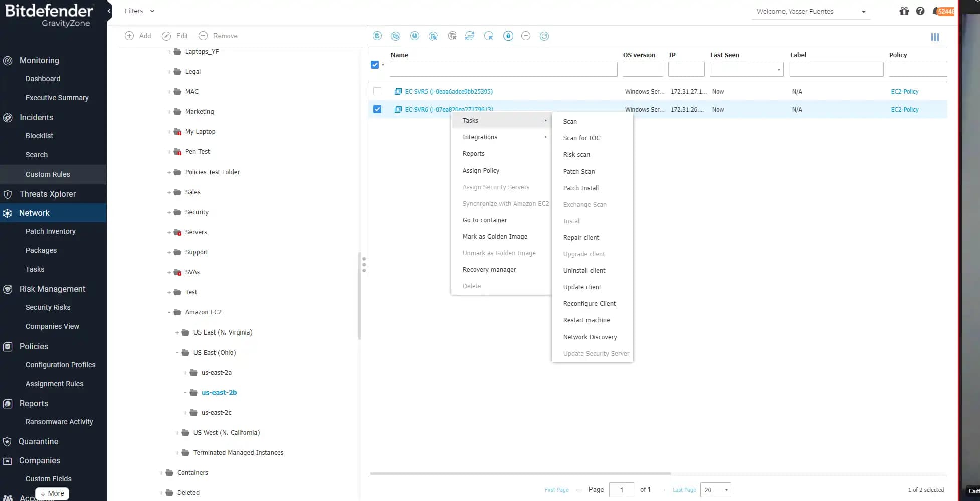Image resolution: width=980 pixels, height=501 pixels.
Task: Select Patch Scan from the Tasks submenu
Action: [x=578, y=171]
